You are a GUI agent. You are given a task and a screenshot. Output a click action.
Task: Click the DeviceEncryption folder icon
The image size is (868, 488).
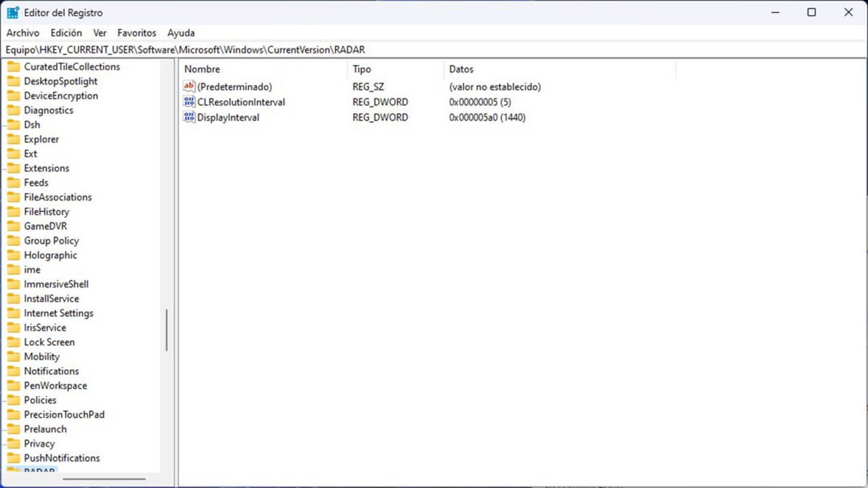point(14,96)
